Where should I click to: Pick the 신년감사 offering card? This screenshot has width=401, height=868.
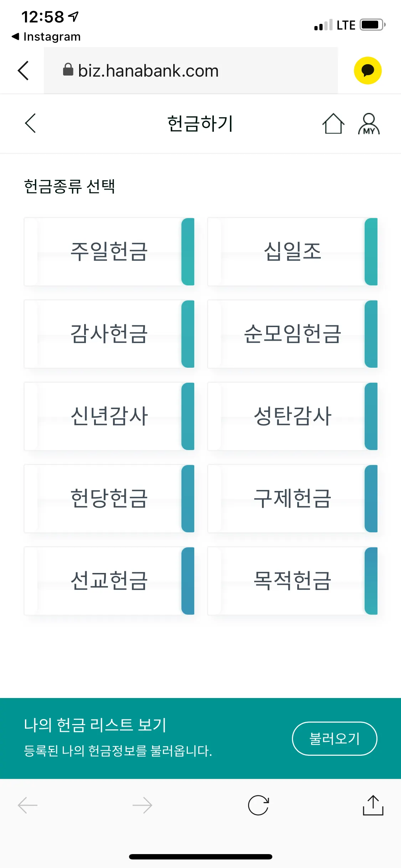pos(109,416)
